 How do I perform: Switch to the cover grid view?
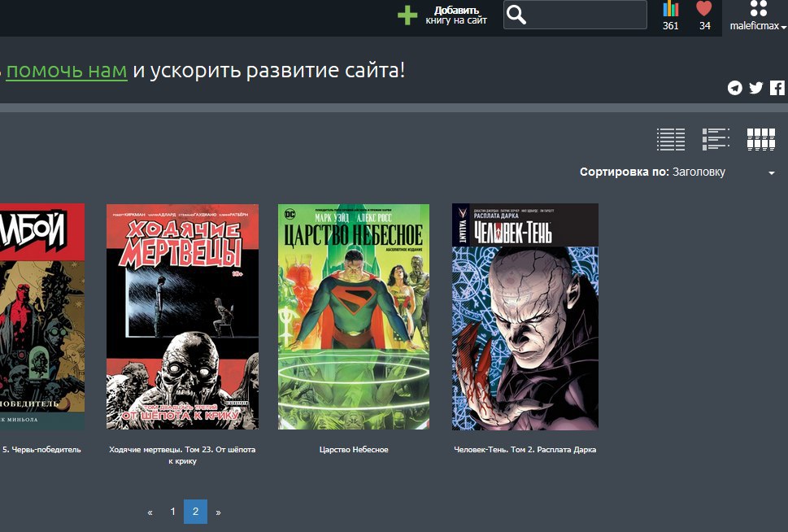point(761,139)
